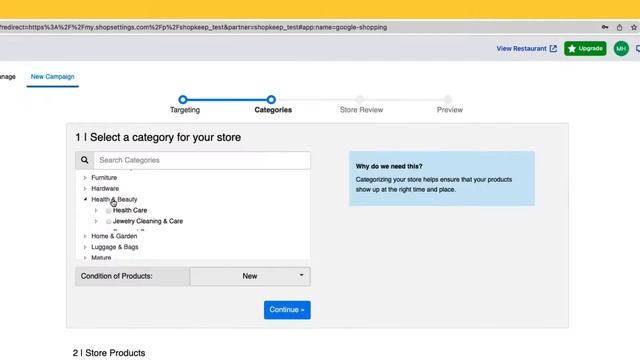This screenshot has width=640, height=360.
Task: Tick the Health Care checkbox
Action: [x=108, y=211]
